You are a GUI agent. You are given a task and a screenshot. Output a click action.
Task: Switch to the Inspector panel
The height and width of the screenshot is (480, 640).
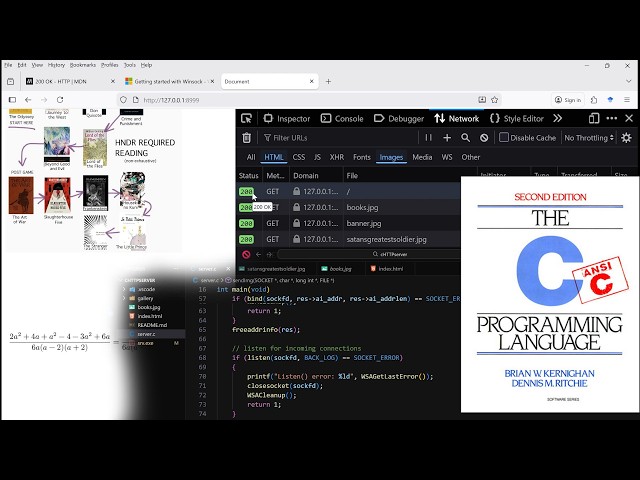click(287, 119)
